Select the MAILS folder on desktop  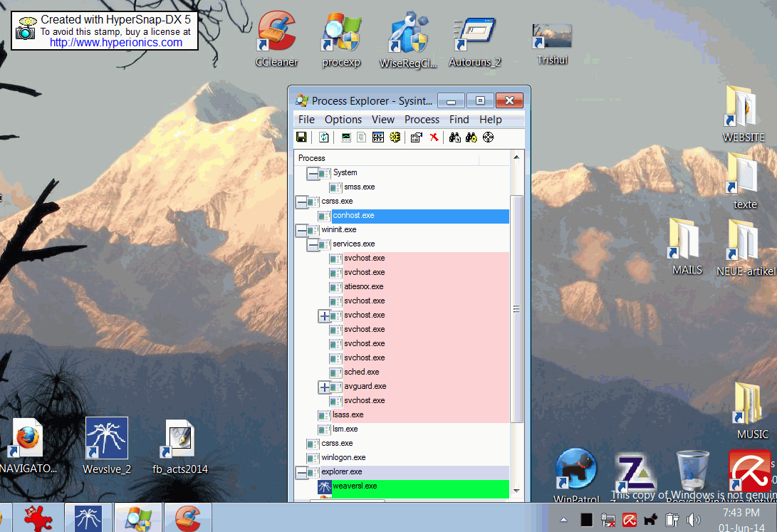[x=687, y=246]
